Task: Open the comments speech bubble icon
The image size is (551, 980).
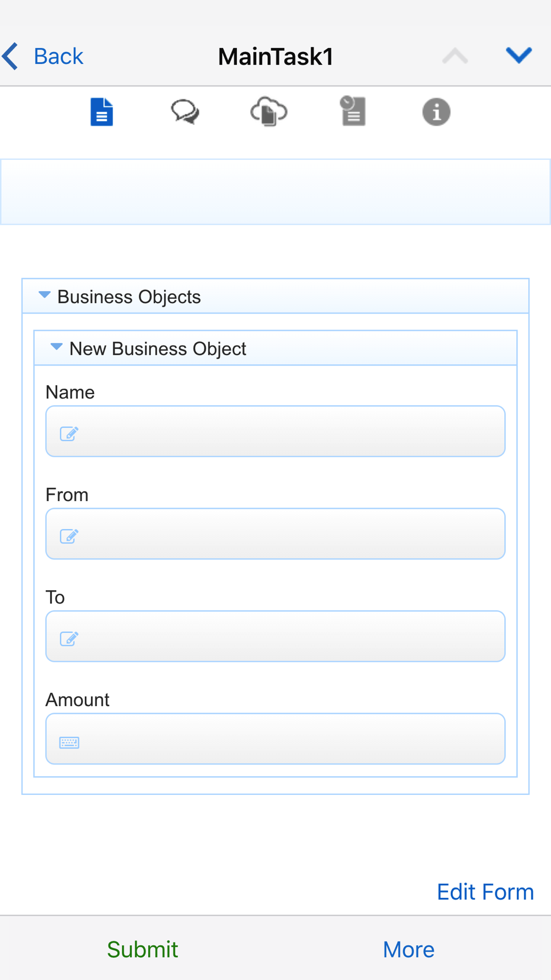Action: 185,112
